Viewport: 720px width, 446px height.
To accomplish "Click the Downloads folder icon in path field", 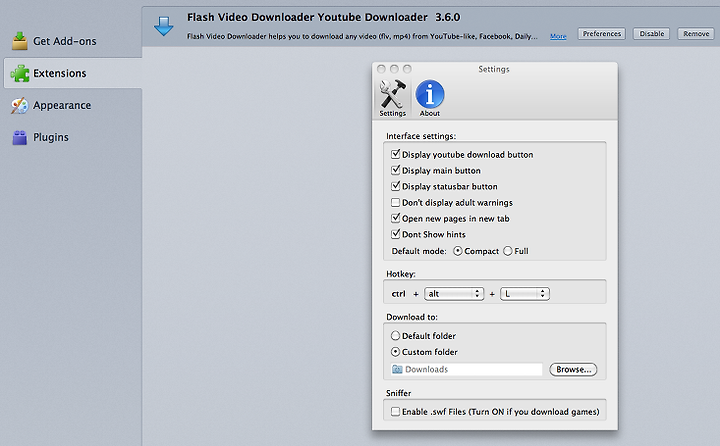I will click(397, 369).
